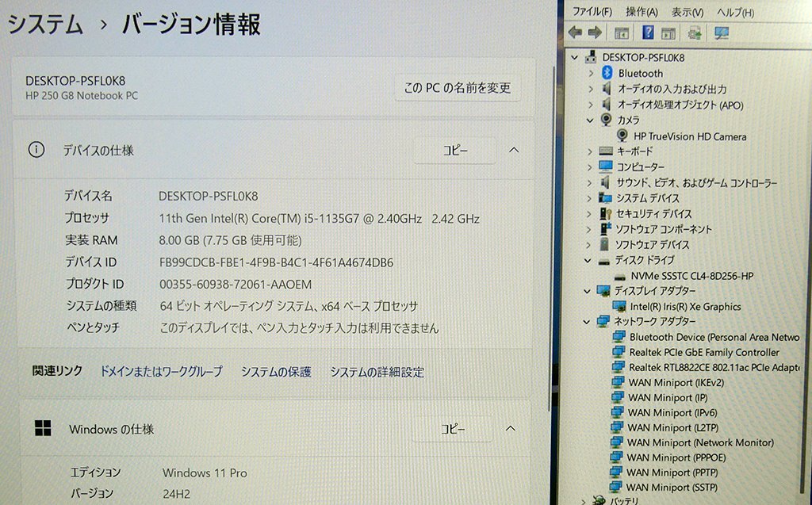
Task: Expand オーディオの入力および出力 node
Action: [591, 89]
